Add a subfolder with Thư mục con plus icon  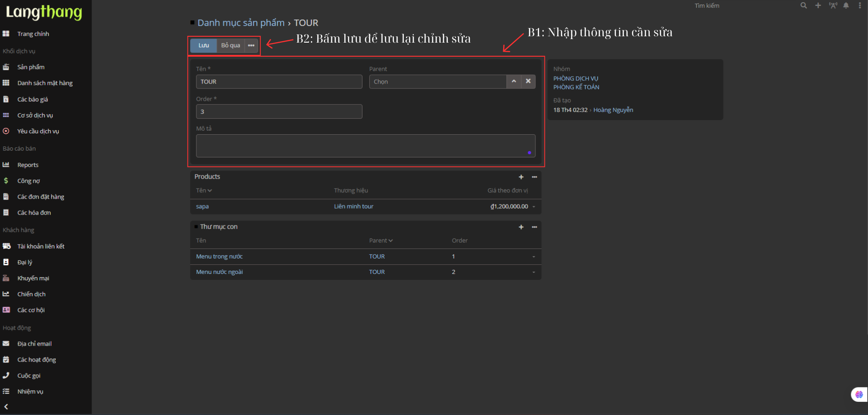click(x=521, y=227)
